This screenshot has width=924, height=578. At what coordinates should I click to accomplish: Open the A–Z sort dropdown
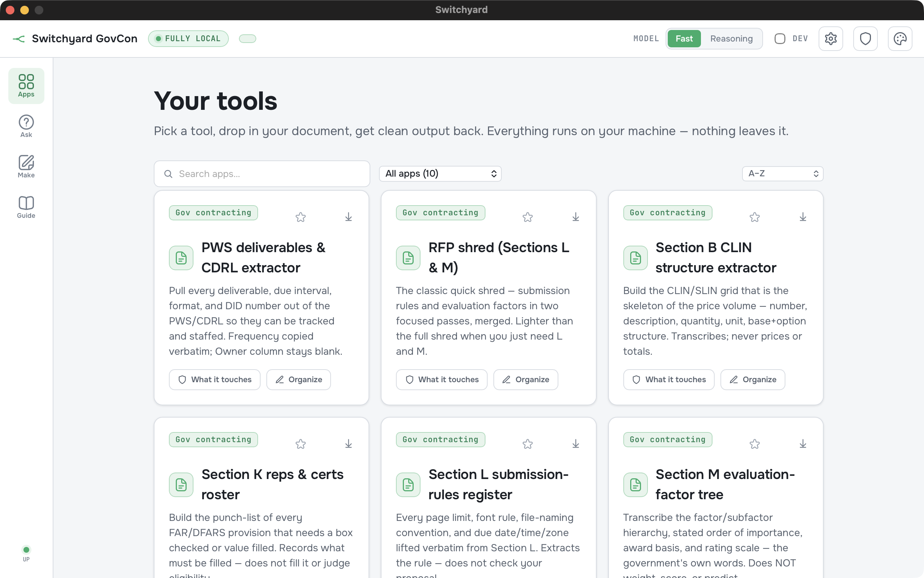783,173
